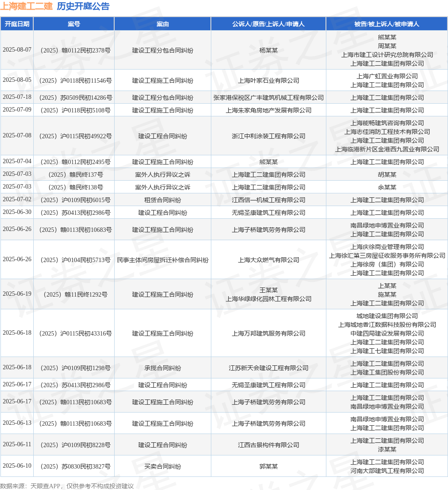Click the 上海建工二建 title text

26,6
